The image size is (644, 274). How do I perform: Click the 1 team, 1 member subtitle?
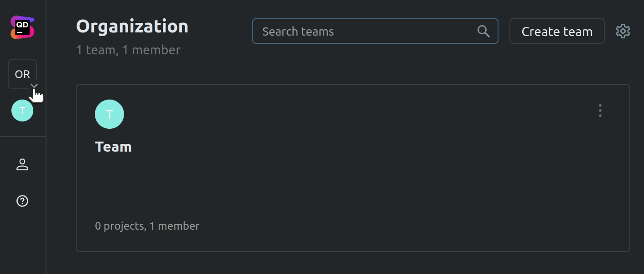[128, 50]
